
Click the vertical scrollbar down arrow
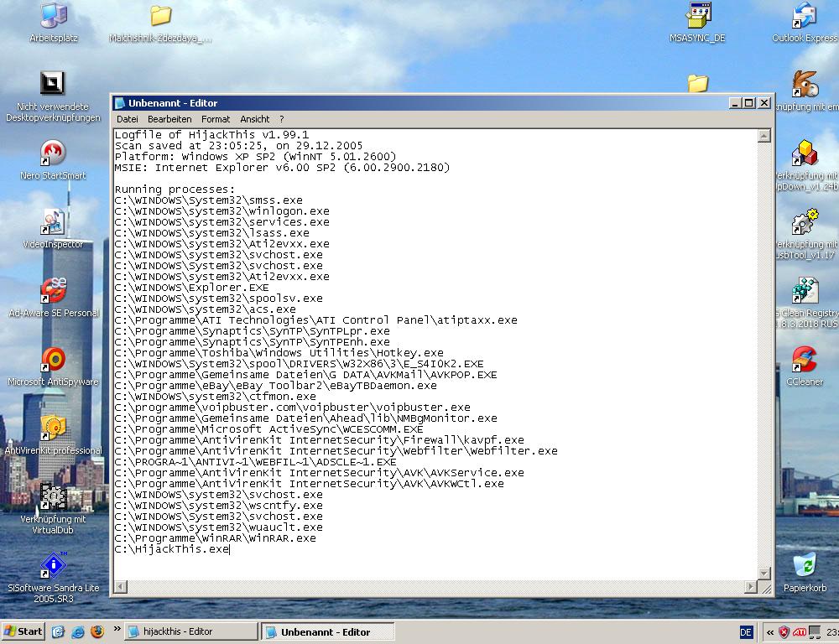click(x=764, y=574)
